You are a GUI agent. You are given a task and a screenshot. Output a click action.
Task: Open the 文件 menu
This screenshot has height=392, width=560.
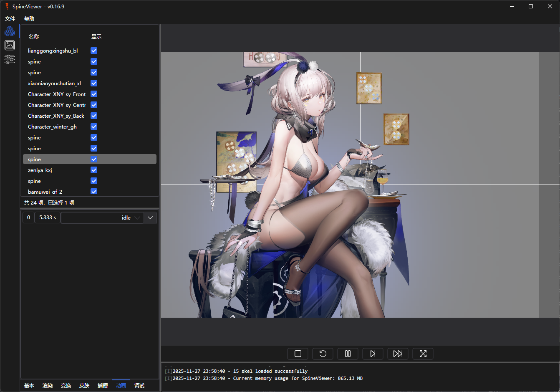(x=10, y=18)
